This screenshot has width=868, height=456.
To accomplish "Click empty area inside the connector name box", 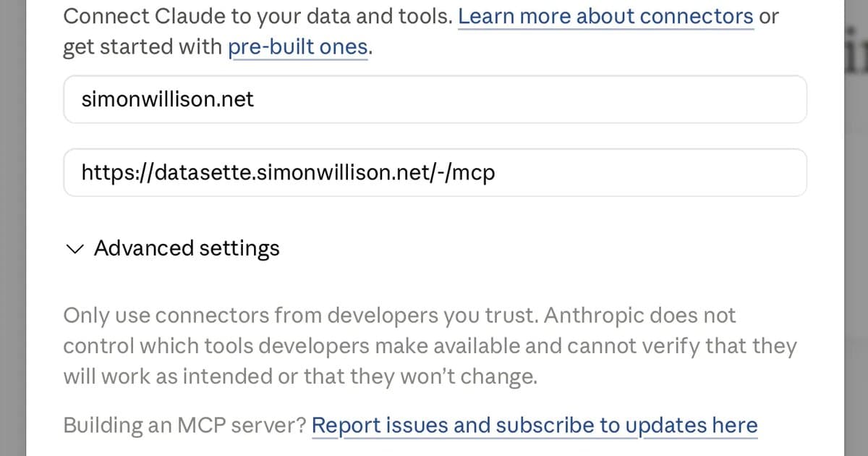I will [528, 99].
